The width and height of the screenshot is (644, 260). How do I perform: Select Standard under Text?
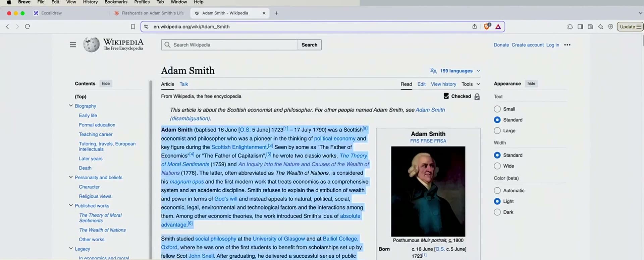pyautogui.click(x=497, y=120)
